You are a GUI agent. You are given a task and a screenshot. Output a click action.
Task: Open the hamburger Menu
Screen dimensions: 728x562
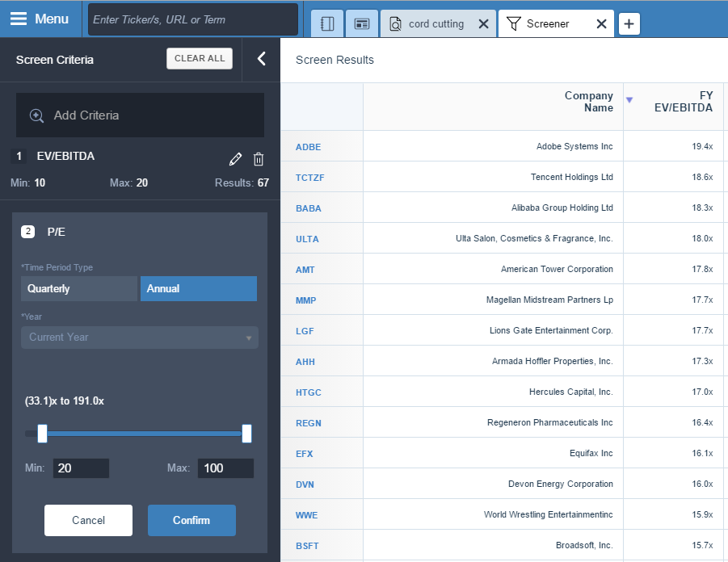(40, 19)
